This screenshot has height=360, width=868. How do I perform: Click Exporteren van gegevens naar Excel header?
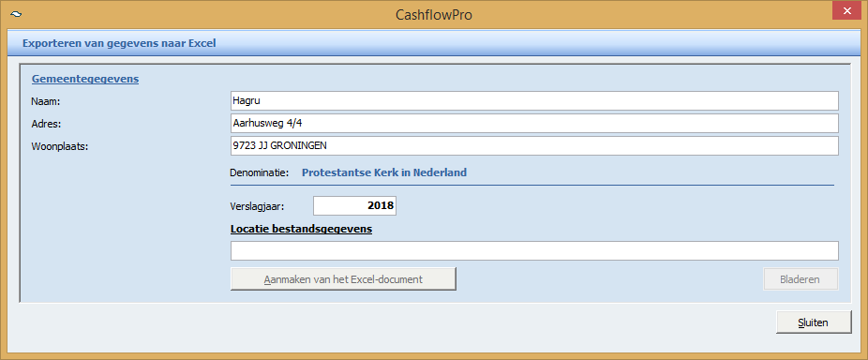click(119, 42)
